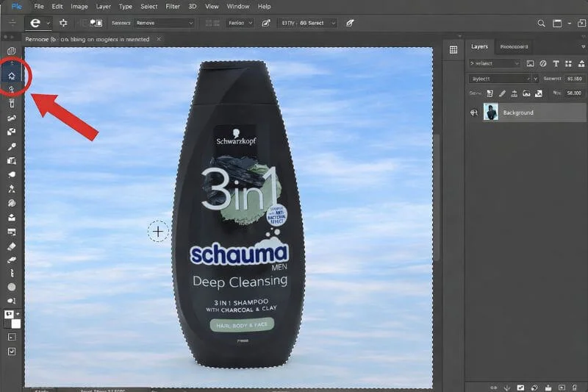Open the Fariion dropdown in the options bar
This screenshot has width=588, height=392.
click(240, 23)
